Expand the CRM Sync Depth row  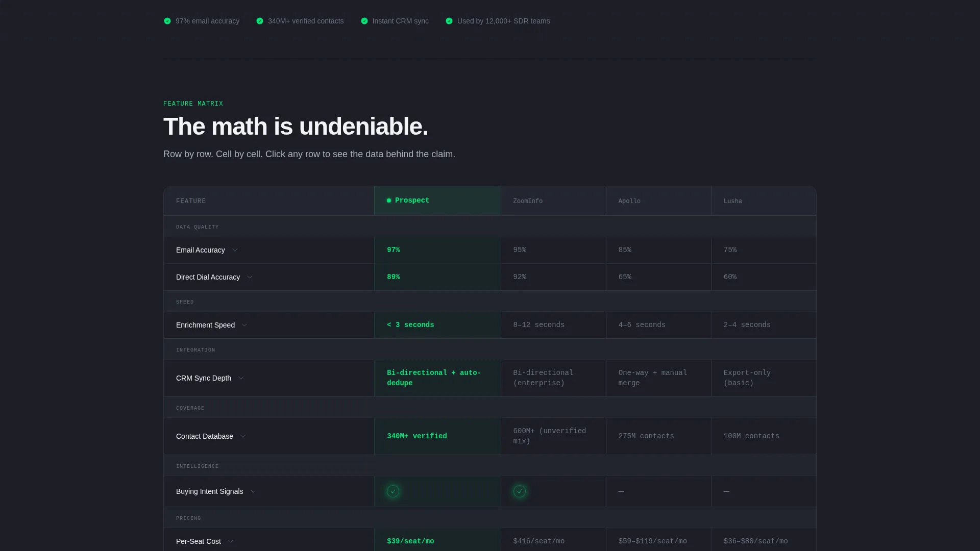pos(241,378)
